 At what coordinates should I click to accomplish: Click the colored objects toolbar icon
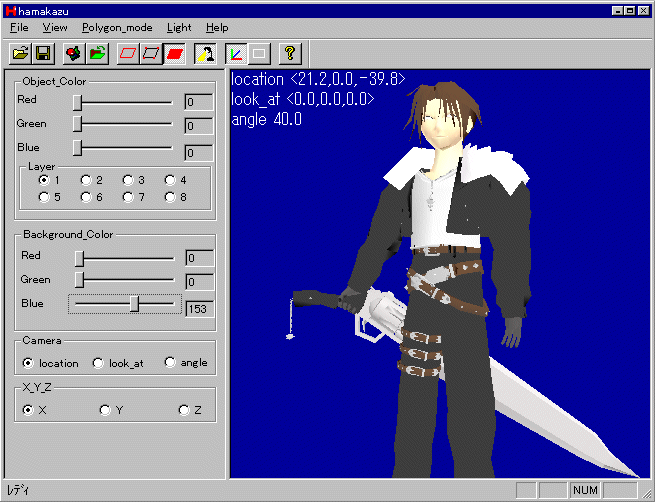point(74,54)
